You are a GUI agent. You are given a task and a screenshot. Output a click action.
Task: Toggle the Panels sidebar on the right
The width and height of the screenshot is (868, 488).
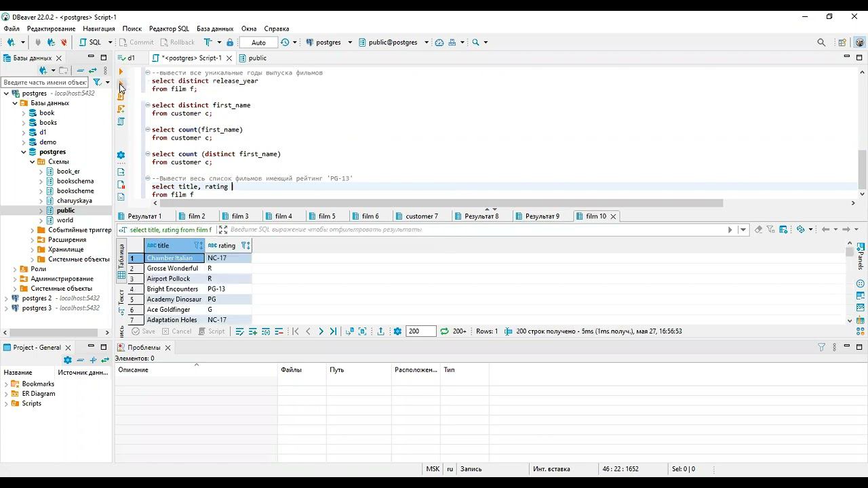pyautogui.click(x=861, y=256)
